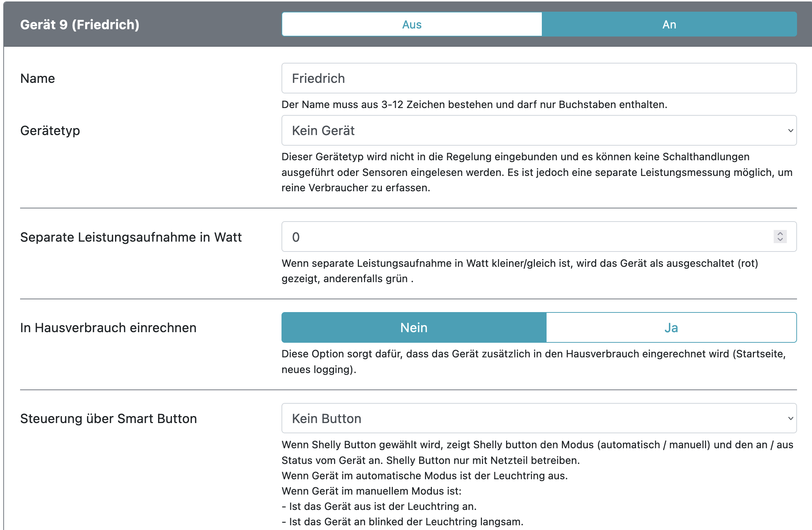Click the Separate Leistungsaufnahme in Watt label
Screen dimensions: 812x530
131,237
